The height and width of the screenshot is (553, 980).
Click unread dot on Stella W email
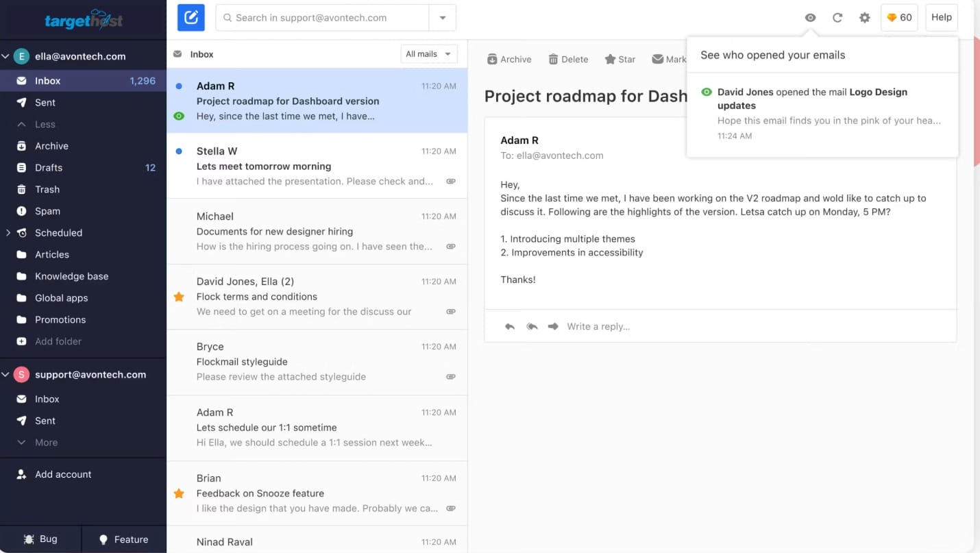coord(179,151)
